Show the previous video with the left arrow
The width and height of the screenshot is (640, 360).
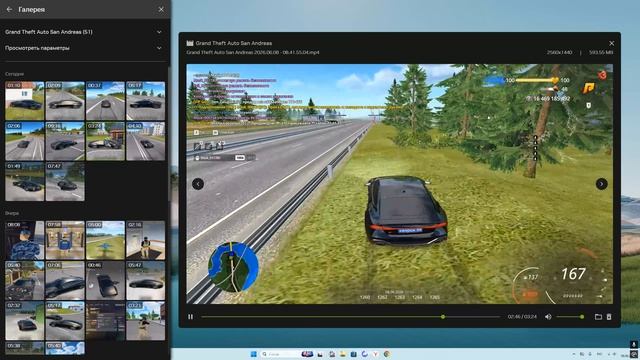click(x=198, y=184)
